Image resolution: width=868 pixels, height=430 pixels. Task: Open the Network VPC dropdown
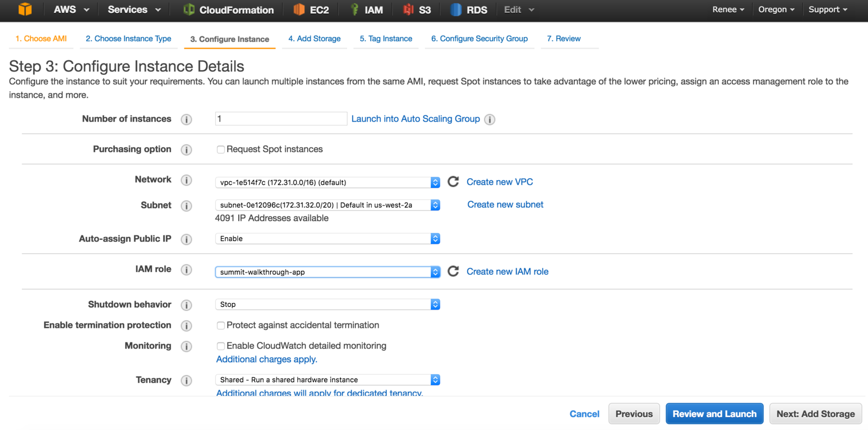pyautogui.click(x=328, y=182)
